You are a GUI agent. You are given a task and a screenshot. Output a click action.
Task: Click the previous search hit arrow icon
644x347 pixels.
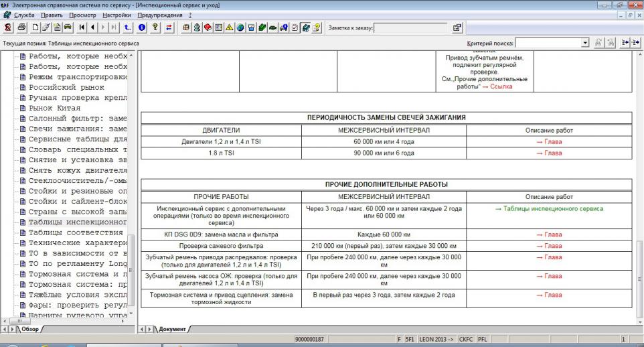point(625,42)
